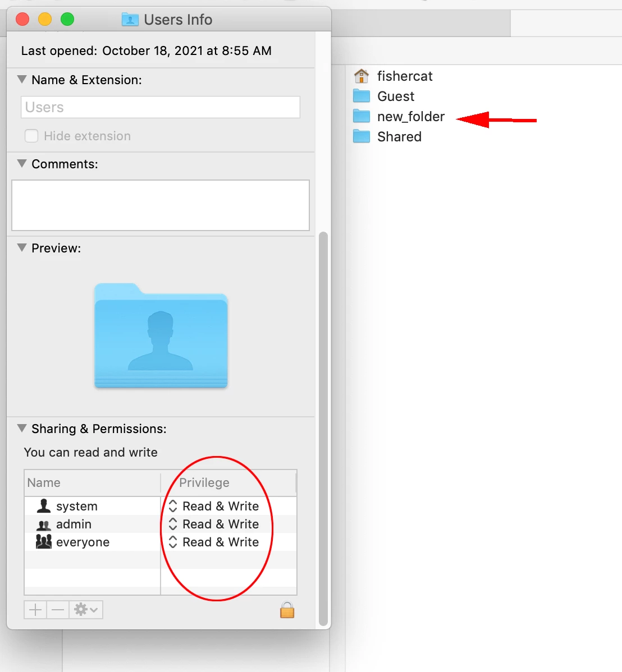Viewport: 622px width, 672px height.
Task: Add a user with the plus button
Action: coord(35,609)
